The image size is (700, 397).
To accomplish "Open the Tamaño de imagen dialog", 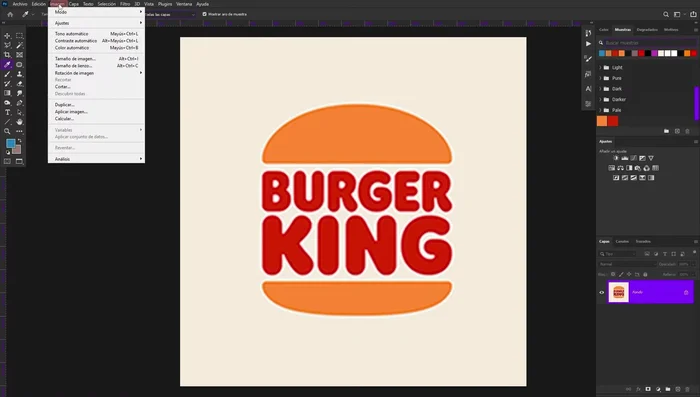I will point(96,59).
